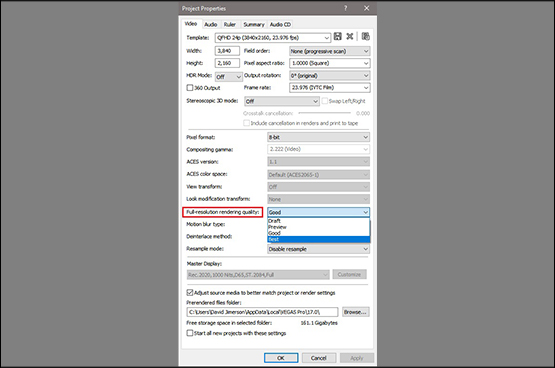The image size is (555, 368).
Task: Click Browse for prerendered files folder
Action: point(355,312)
